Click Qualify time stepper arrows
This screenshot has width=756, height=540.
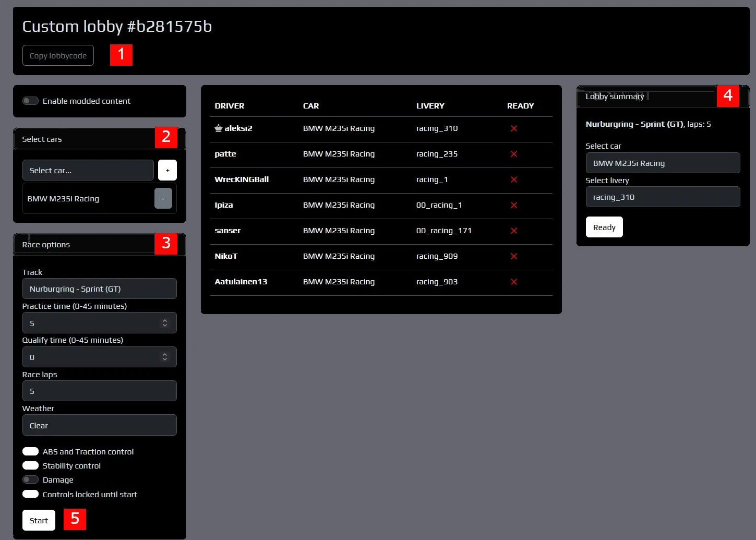click(165, 357)
